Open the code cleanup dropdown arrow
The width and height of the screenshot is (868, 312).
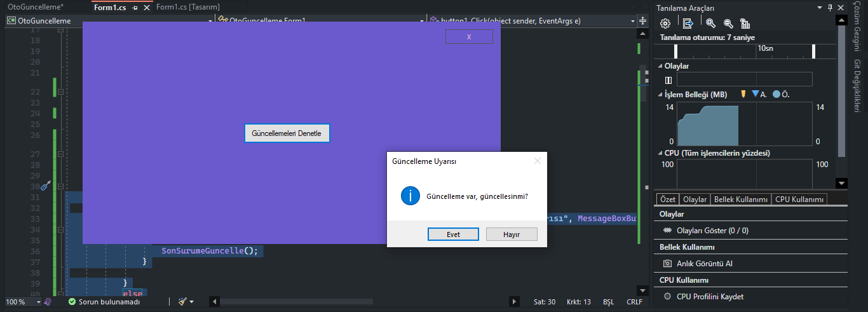tap(192, 302)
